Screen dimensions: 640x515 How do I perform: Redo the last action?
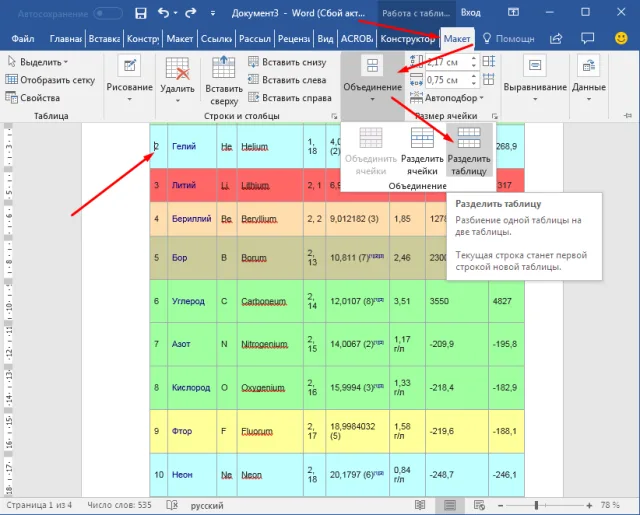(x=191, y=13)
